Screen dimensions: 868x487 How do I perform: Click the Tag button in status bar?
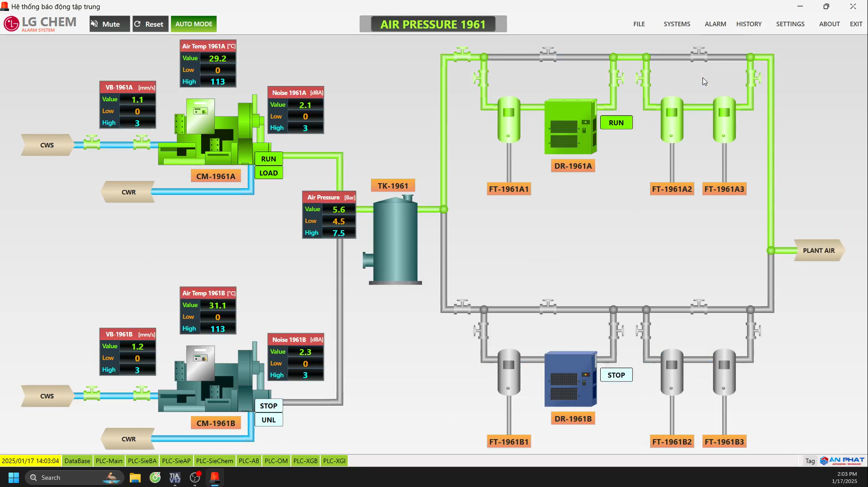[810, 461]
